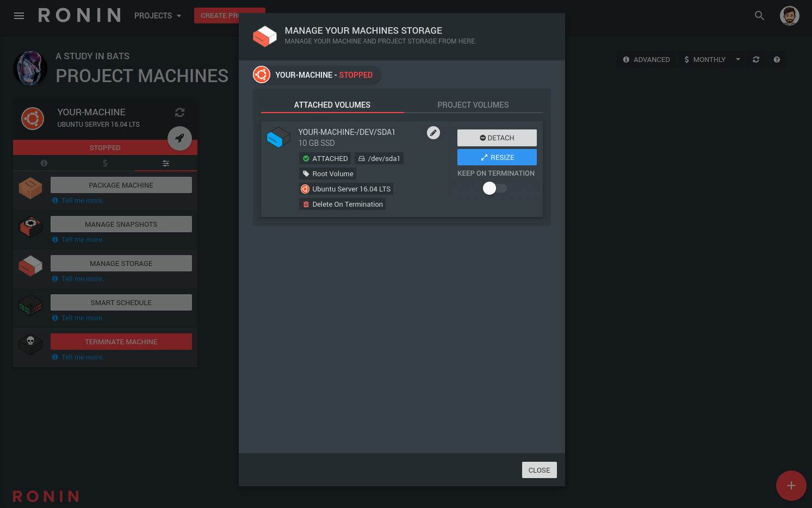Open the machine settings sliders tab
This screenshot has height=508, width=812.
[166, 163]
